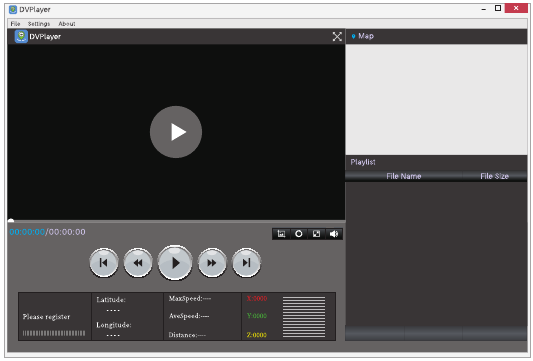Minimize the DVPlayer window

(483, 9)
